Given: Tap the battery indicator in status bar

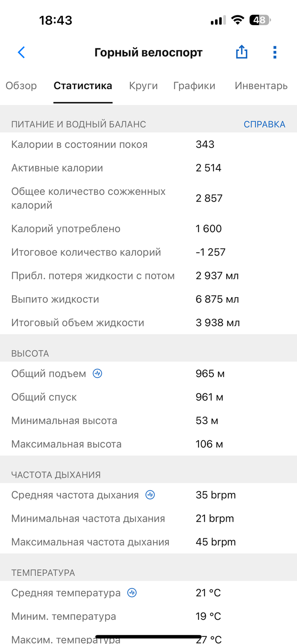Looking at the screenshot, I should click(x=260, y=20).
